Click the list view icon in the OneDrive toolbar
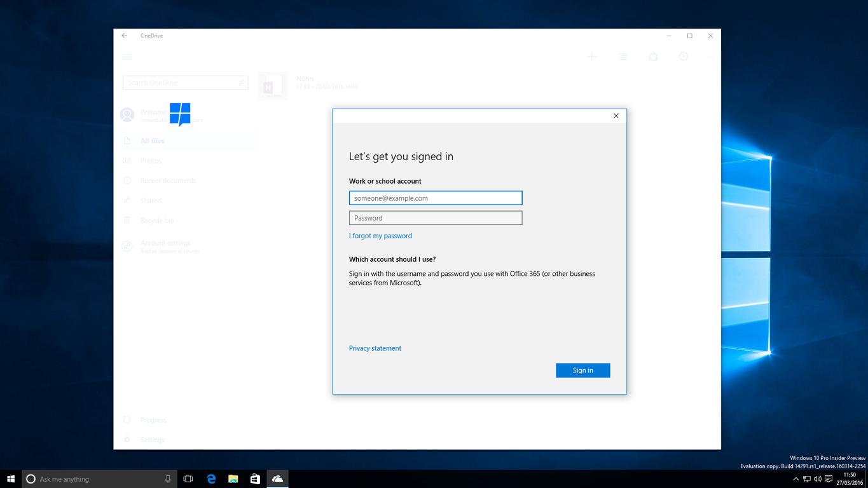Viewport: 868px width, 488px height. (623, 57)
